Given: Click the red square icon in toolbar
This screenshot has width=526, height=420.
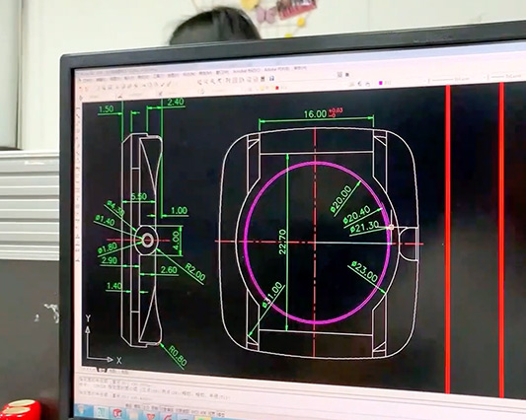Looking at the screenshot, I should 277,88.
